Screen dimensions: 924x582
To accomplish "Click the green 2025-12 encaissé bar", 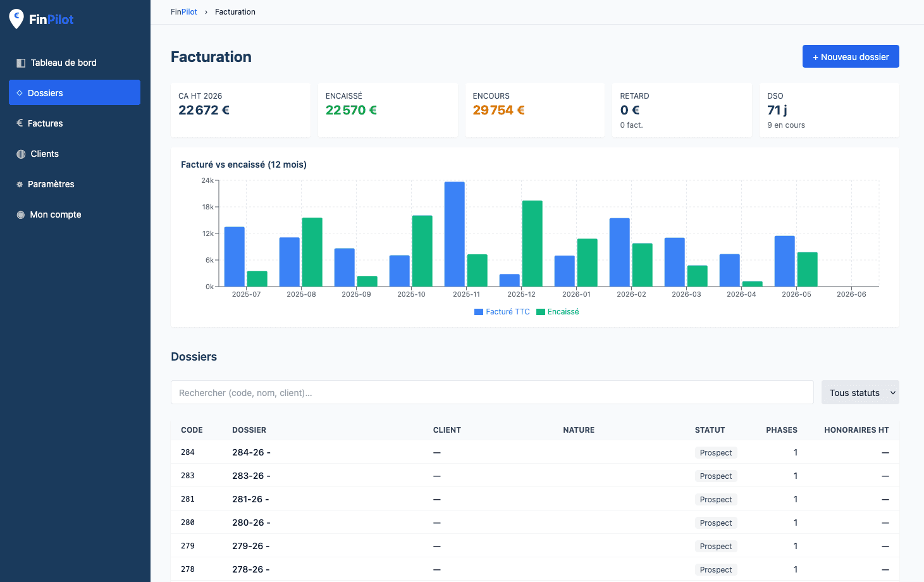I will (533, 244).
